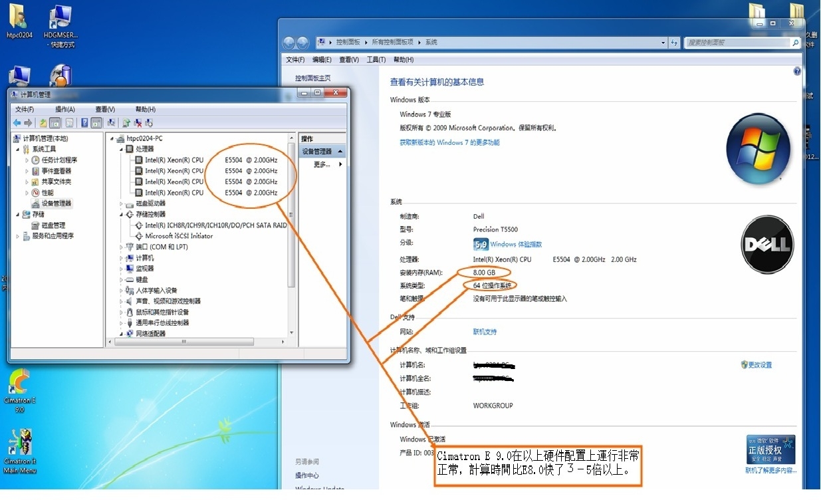Open 帮助(H) menu in Computer Management

[x=146, y=110]
